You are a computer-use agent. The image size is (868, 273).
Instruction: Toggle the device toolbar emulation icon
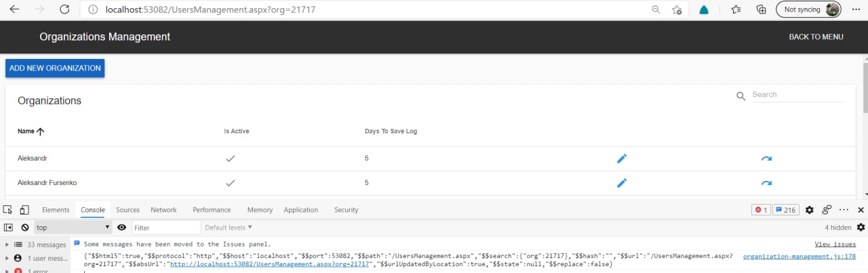click(24, 210)
